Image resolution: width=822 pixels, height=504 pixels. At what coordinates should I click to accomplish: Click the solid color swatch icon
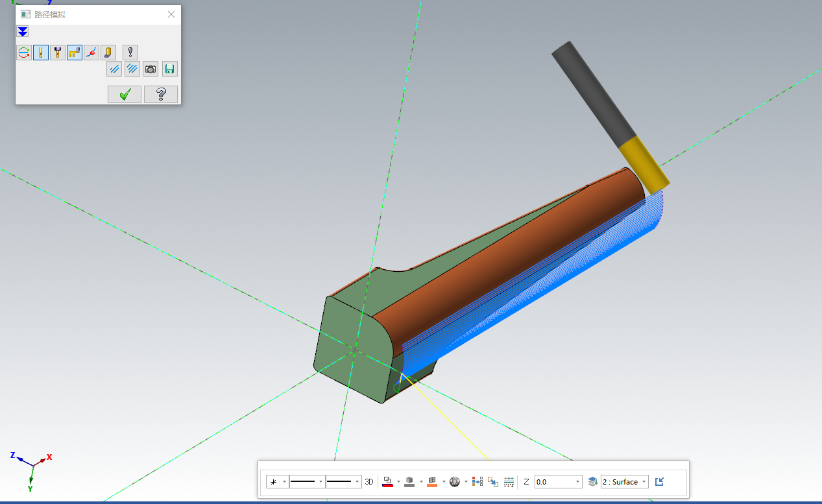(x=409, y=482)
